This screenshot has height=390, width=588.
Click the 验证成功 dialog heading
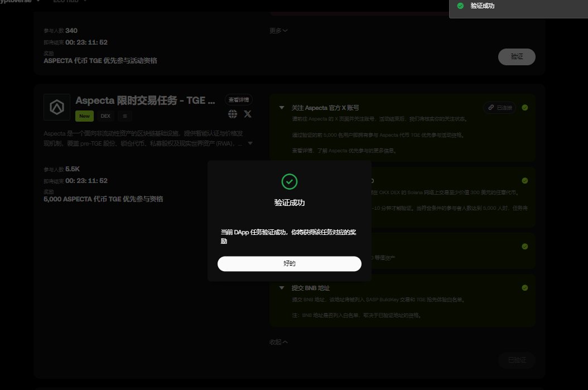[289, 203]
